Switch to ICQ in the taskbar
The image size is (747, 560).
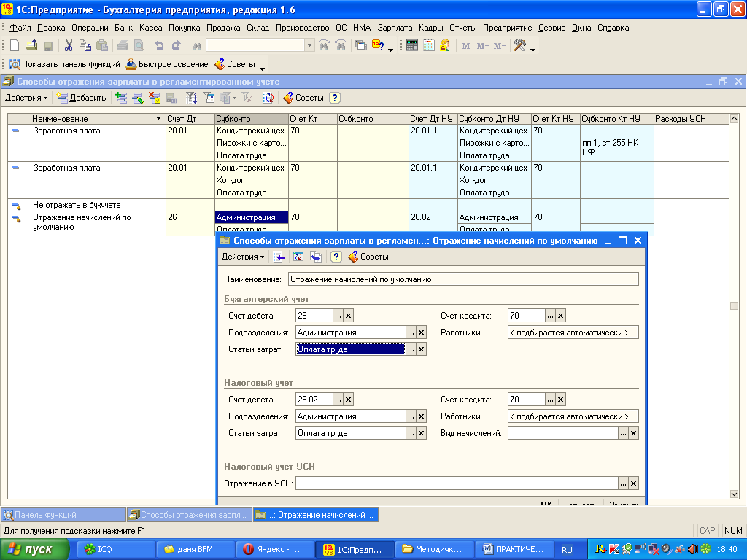pos(117,550)
